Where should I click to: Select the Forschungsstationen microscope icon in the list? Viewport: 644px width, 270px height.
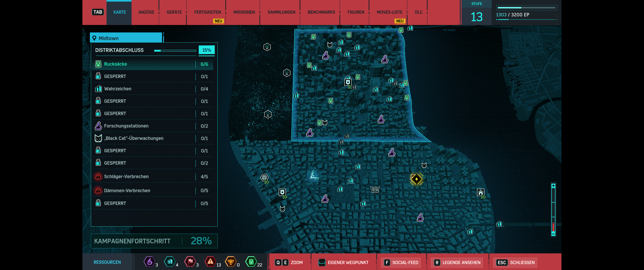[x=98, y=126]
